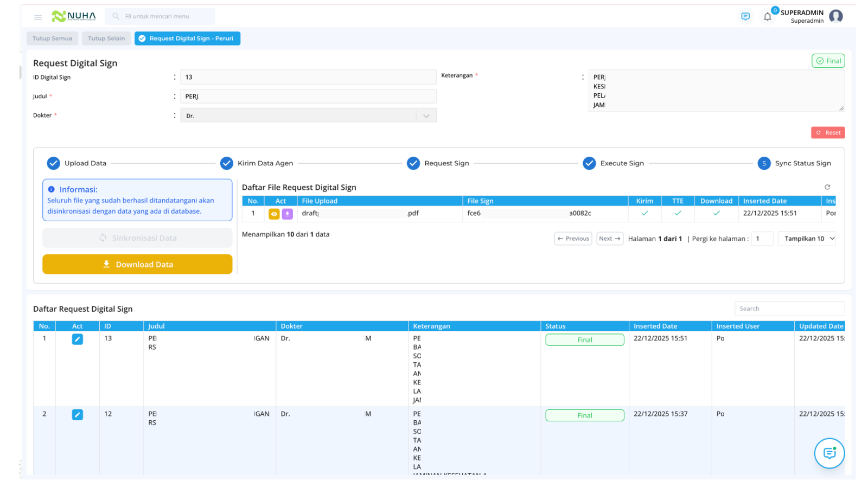Viewport: 868px width, 488px height.
Task: Switch to Request Digital Sign - Peruri tab
Action: 187,38
